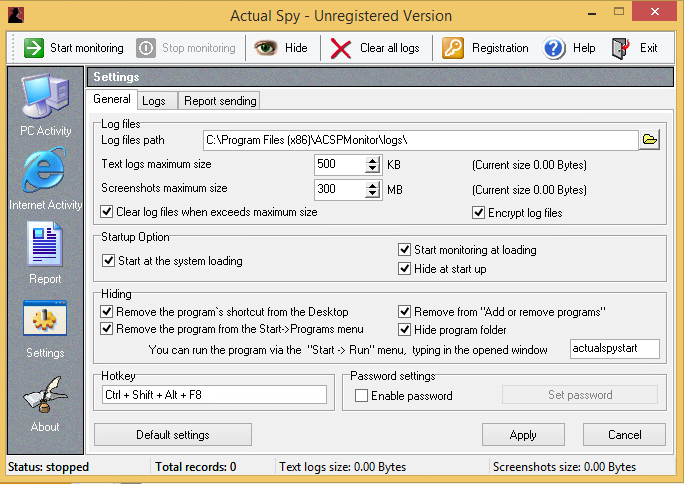Click the green Start monitoring arrow icon
This screenshot has width=684, height=484.
click(x=34, y=48)
